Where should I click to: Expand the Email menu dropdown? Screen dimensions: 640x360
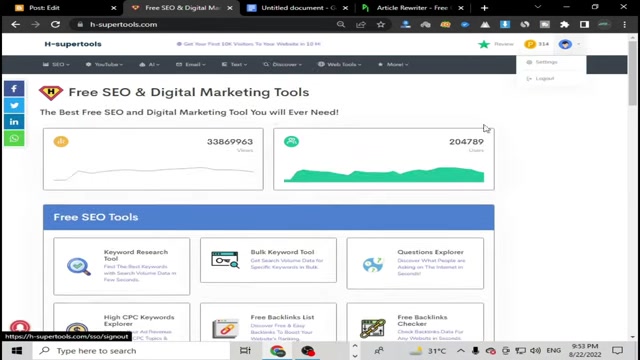[x=191, y=64]
